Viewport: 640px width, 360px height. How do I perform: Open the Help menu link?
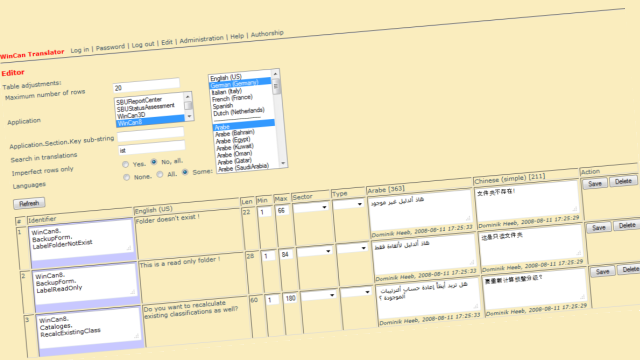237,36
